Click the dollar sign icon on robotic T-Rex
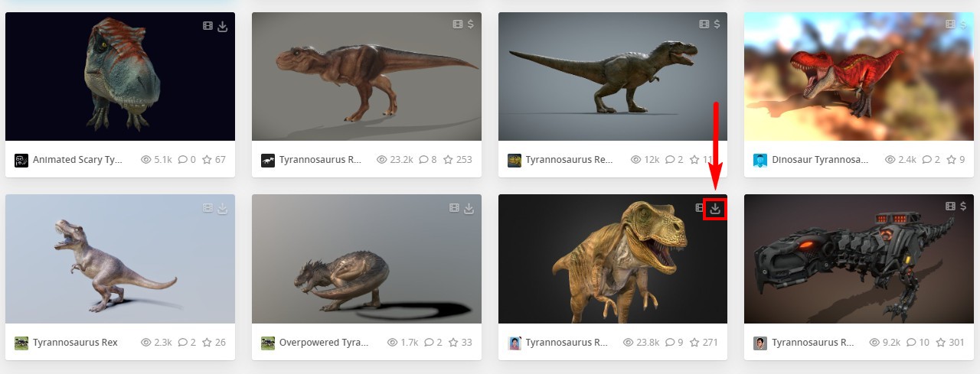The height and width of the screenshot is (374, 980). coord(962,207)
